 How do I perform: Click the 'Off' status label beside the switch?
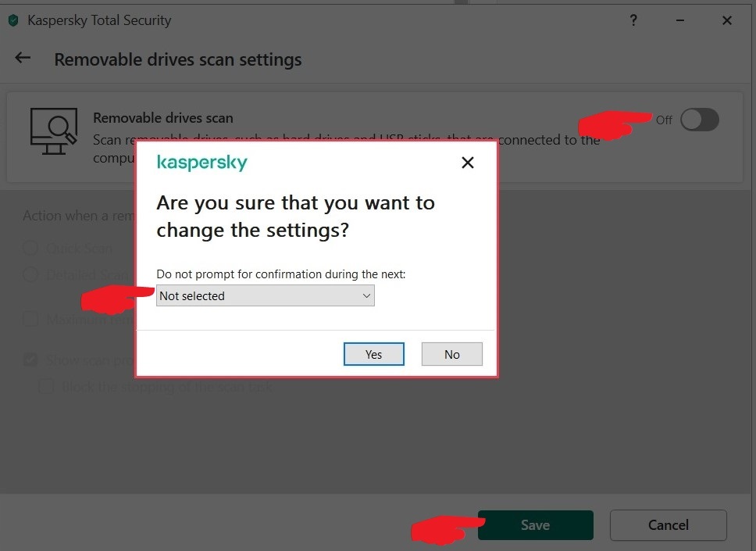point(664,120)
